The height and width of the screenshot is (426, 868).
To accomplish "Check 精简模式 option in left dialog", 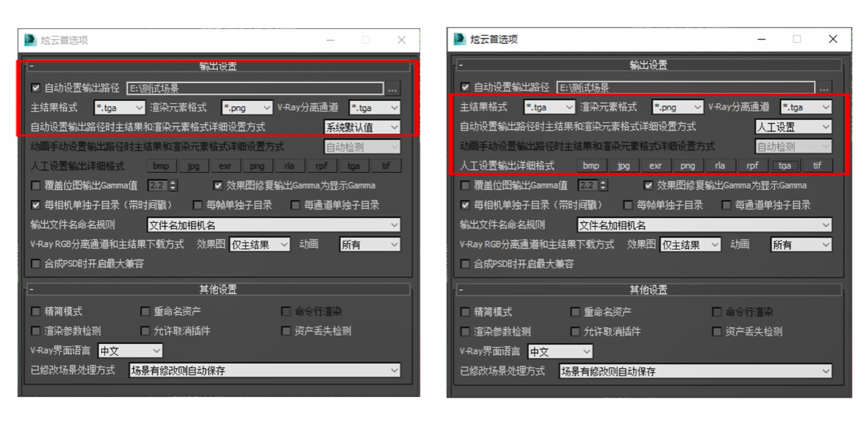I will pyautogui.click(x=36, y=312).
